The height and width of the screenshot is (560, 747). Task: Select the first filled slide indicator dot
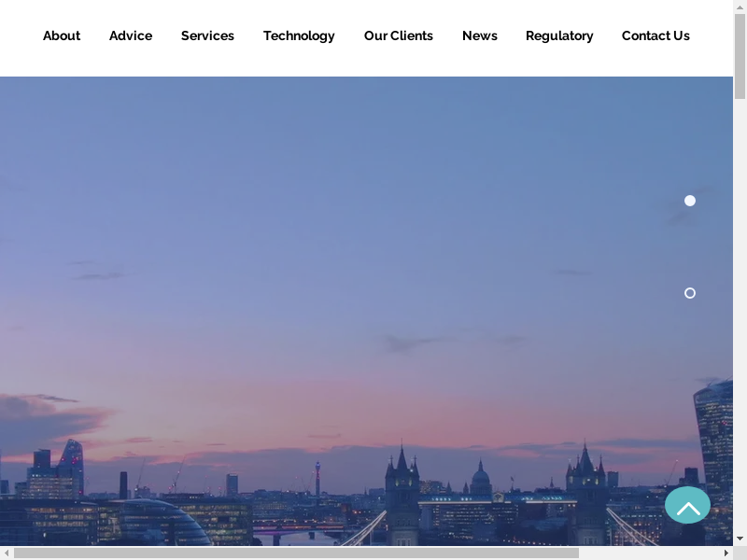[690, 201]
